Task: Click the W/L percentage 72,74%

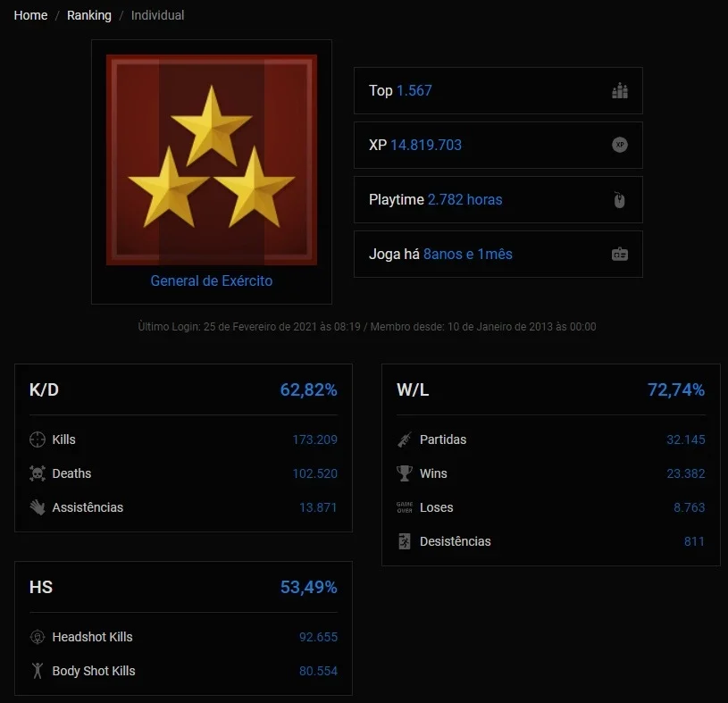Action: 676,389
